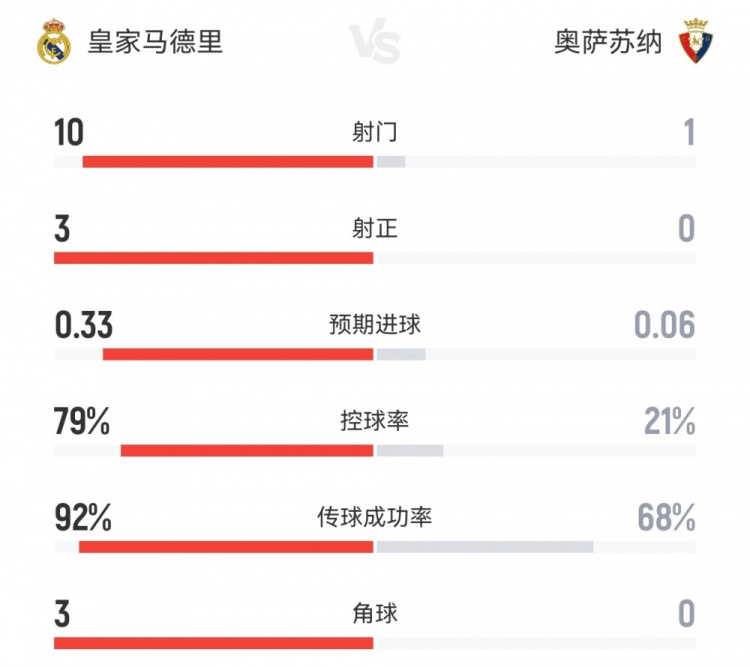
Task: Click the 68% pass accuracy value
Action: click(666, 517)
